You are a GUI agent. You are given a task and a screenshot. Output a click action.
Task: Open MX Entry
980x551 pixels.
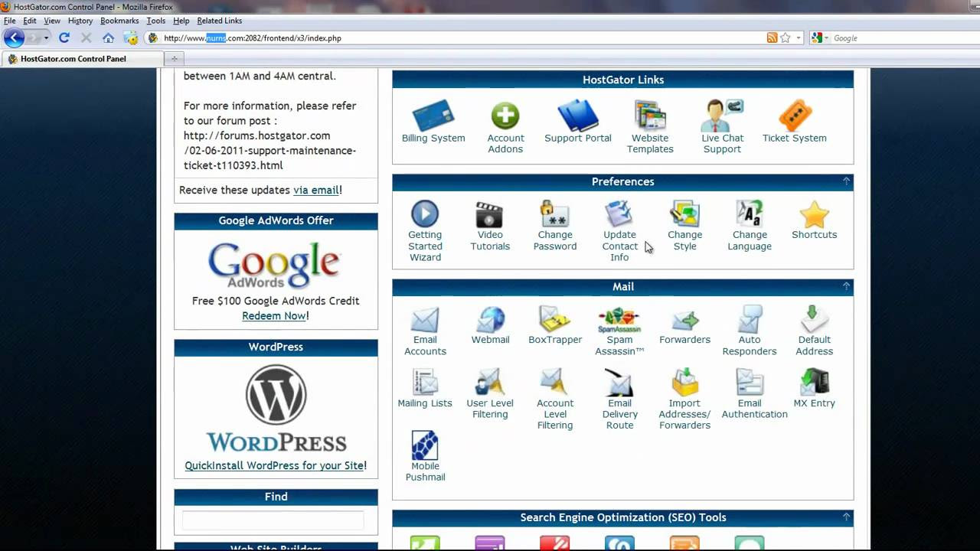tap(814, 389)
